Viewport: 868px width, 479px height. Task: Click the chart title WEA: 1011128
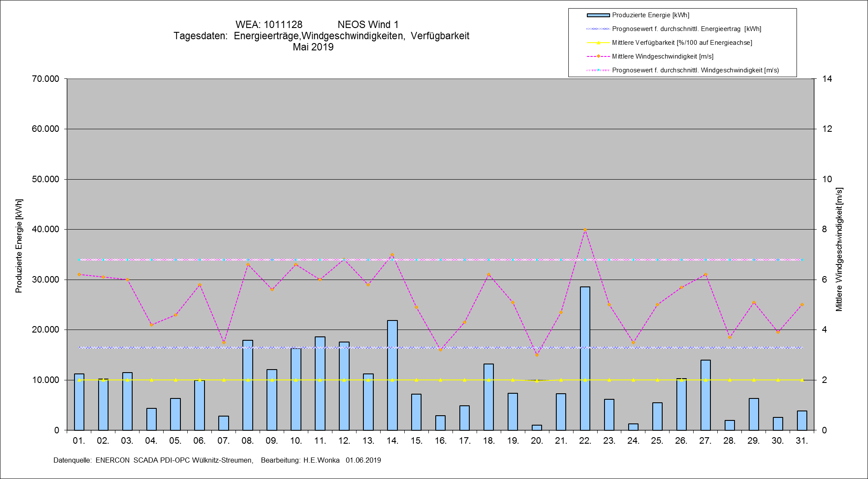[x=269, y=25]
